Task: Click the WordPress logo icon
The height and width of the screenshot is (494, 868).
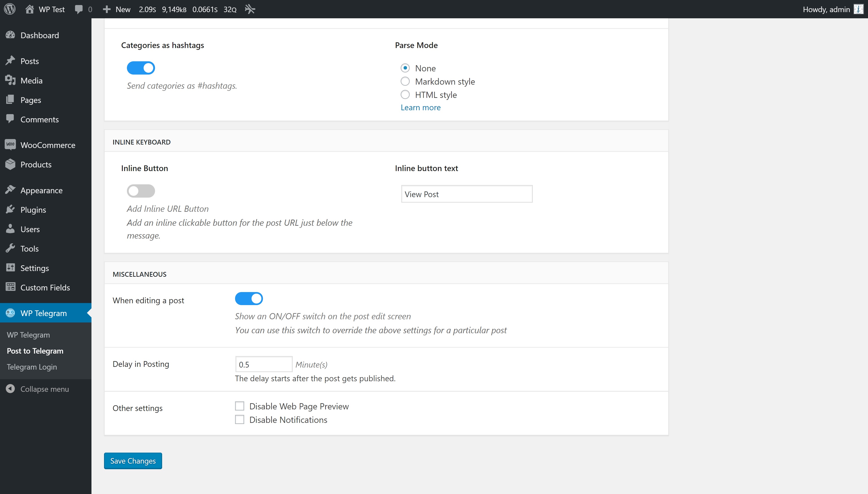Action: point(10,9)
